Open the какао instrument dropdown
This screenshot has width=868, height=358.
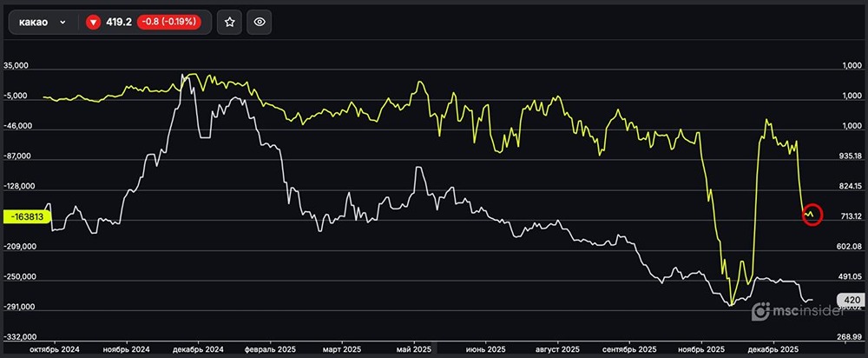click(x=43, y=23)
